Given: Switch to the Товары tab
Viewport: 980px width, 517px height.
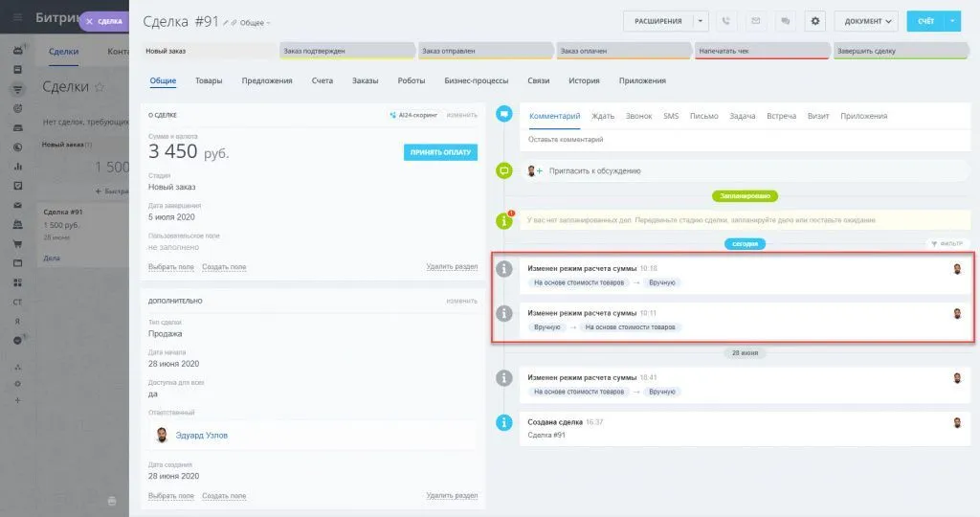Looking at the screenshot, I should (209, 80).
